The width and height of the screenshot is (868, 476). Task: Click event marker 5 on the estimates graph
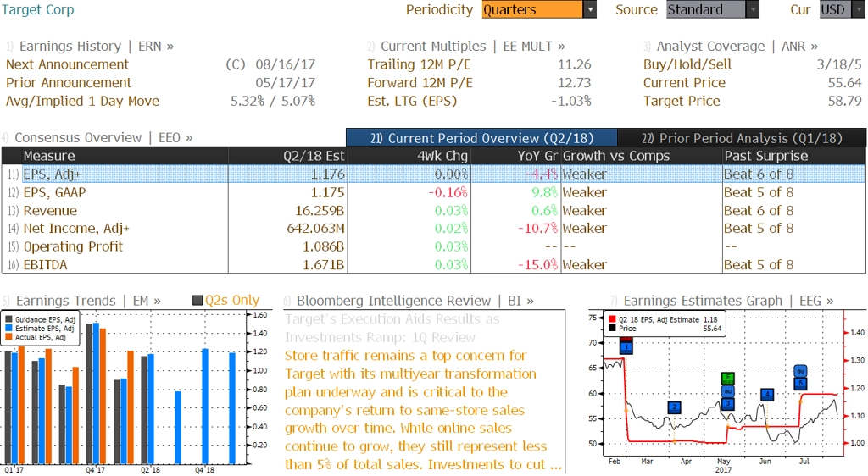pyautogui.click(x=800, y=383)
